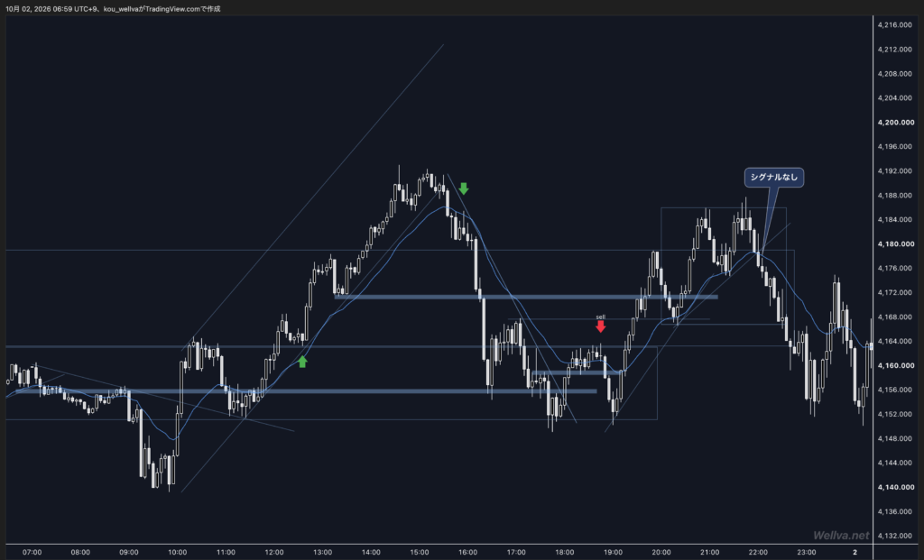Click the 4,216.000 top price label
The width and height of the screenshot is (924, 560).
click(896, 24)
